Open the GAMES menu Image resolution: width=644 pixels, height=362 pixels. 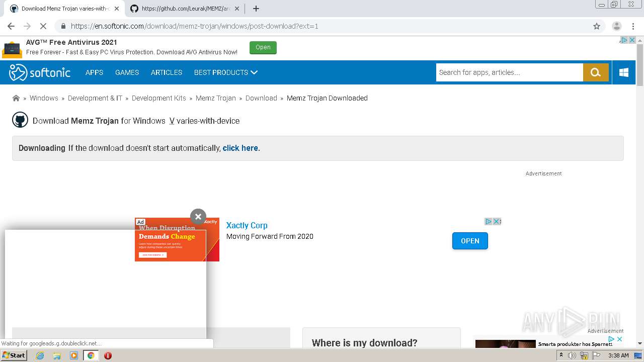[127, 72]
